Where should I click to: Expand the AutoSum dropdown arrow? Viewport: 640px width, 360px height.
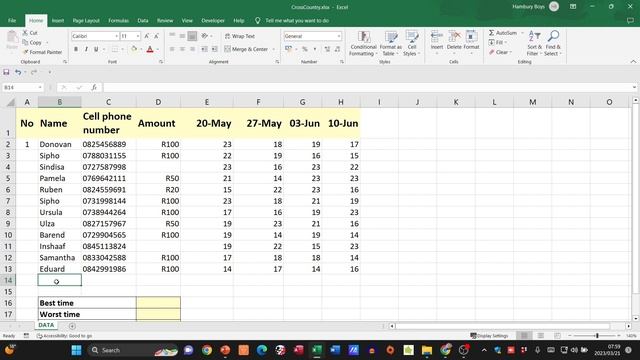point(522,33)
